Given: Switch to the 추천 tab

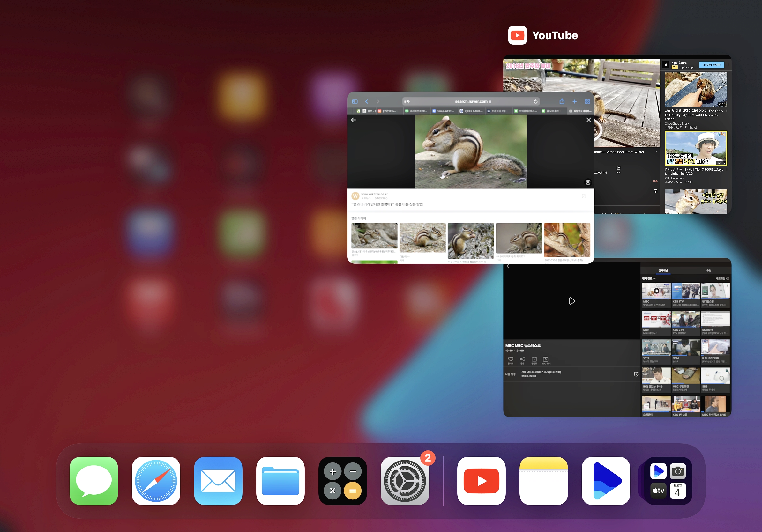Looking at the screenshot, I should pyautogui.click(x=709, y=271).
